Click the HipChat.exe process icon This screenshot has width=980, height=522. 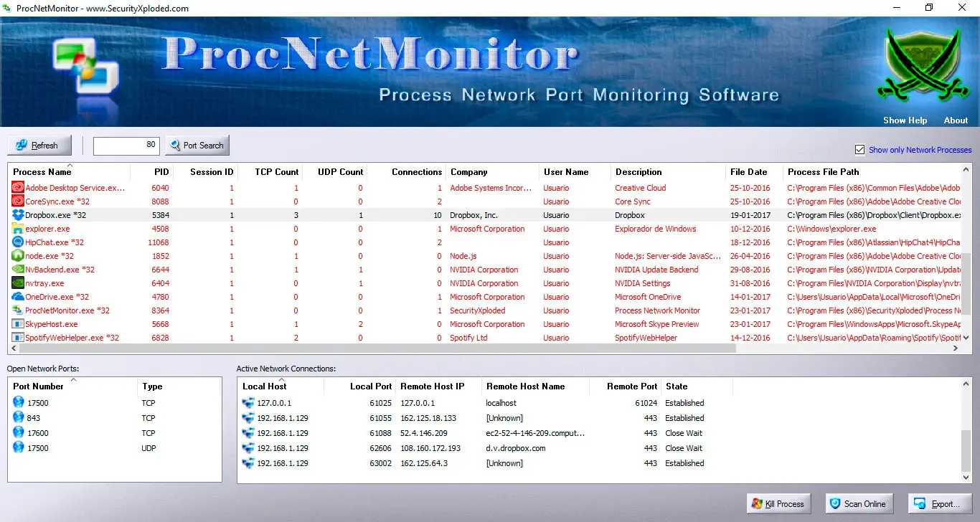pos(18,242)
